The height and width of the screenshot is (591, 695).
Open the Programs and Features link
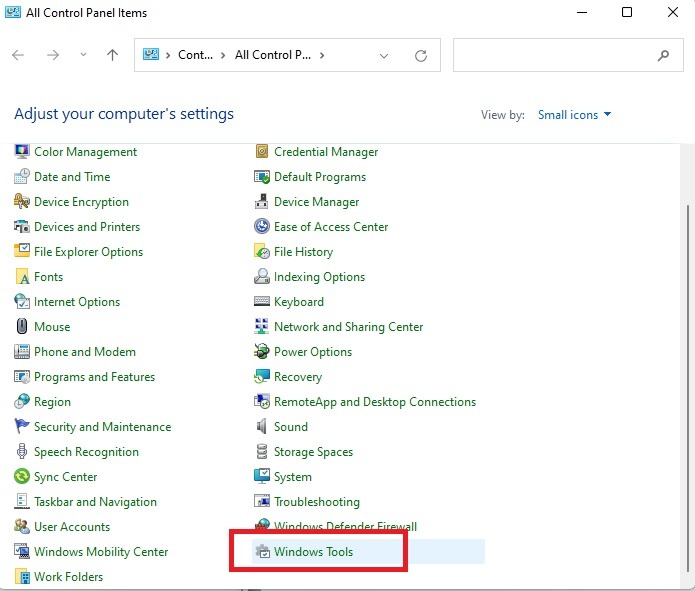pyautogui.click(x=94, y=377)
